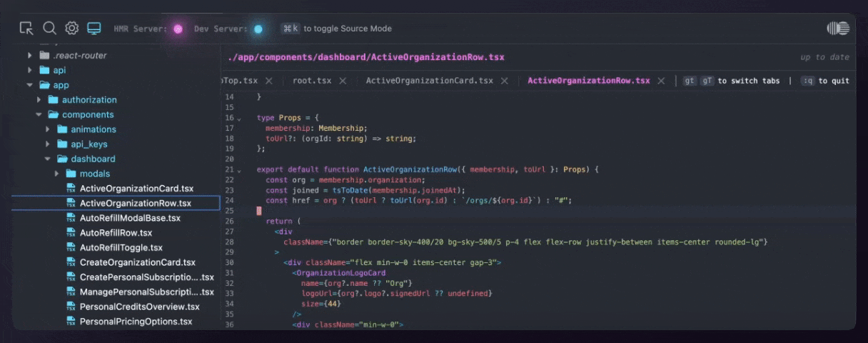Click the logo icon at top right

point(837,29)
